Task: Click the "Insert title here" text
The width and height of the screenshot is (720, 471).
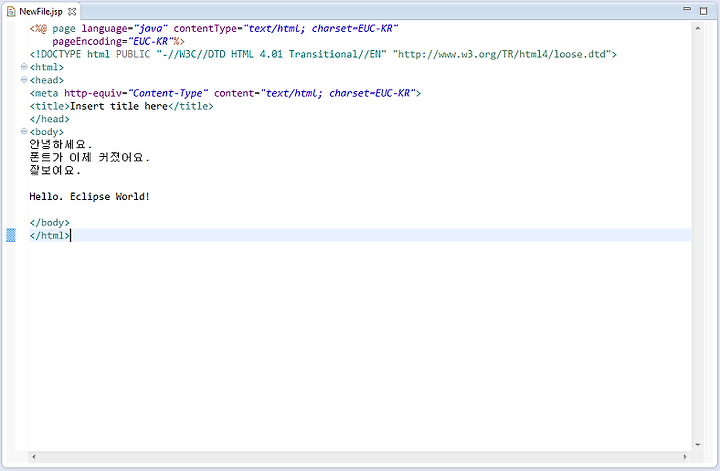Action: [x=119, y=106]
